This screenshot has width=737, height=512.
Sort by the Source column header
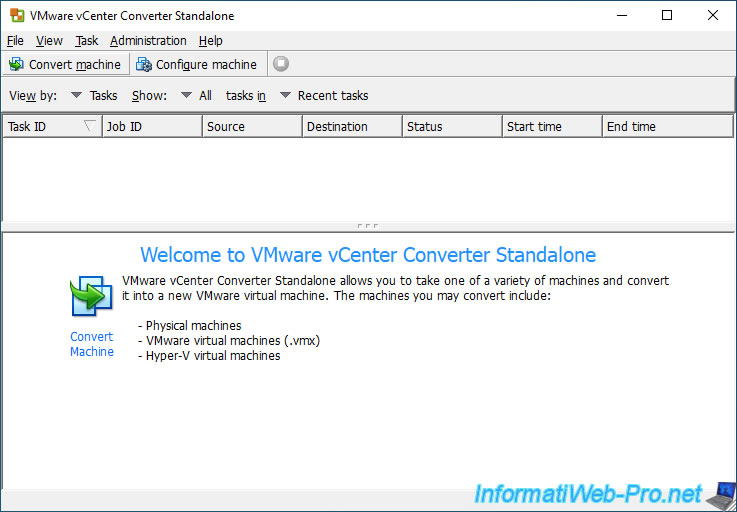[252, 126]
